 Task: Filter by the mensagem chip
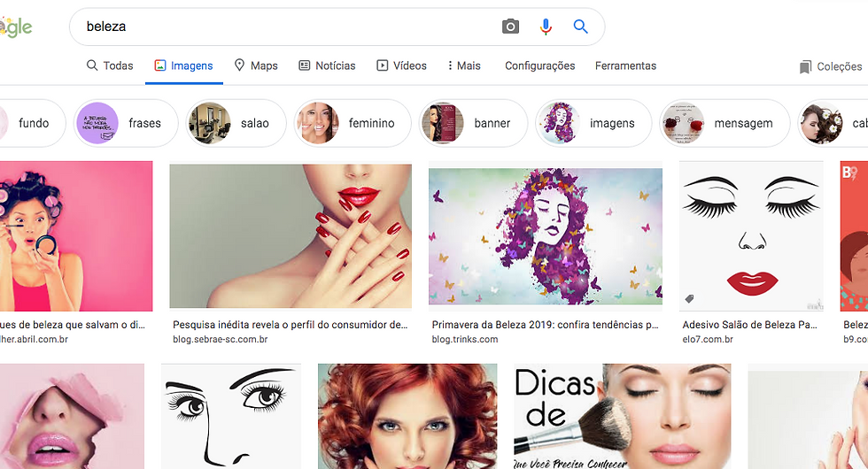point(725,123)
